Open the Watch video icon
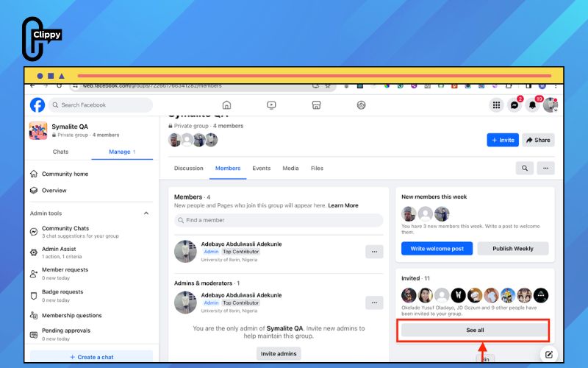The width and height of the screenshot is (588, 368). 271,105
